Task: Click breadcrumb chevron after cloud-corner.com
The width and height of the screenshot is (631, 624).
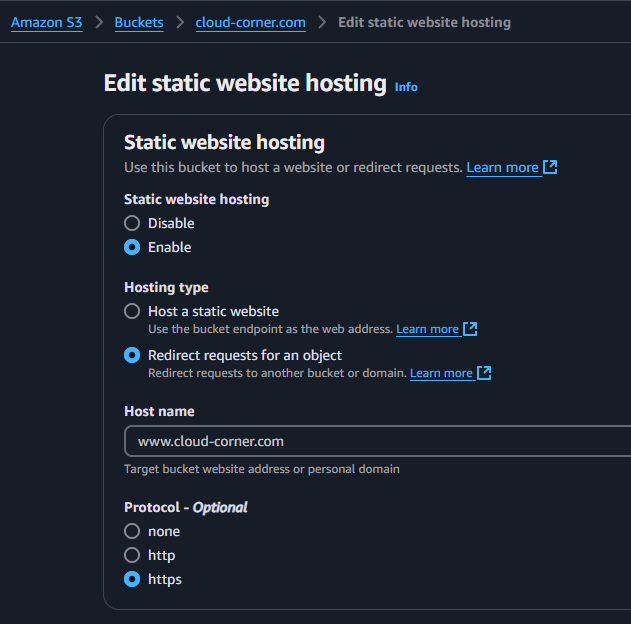Action: pos(322,22)
